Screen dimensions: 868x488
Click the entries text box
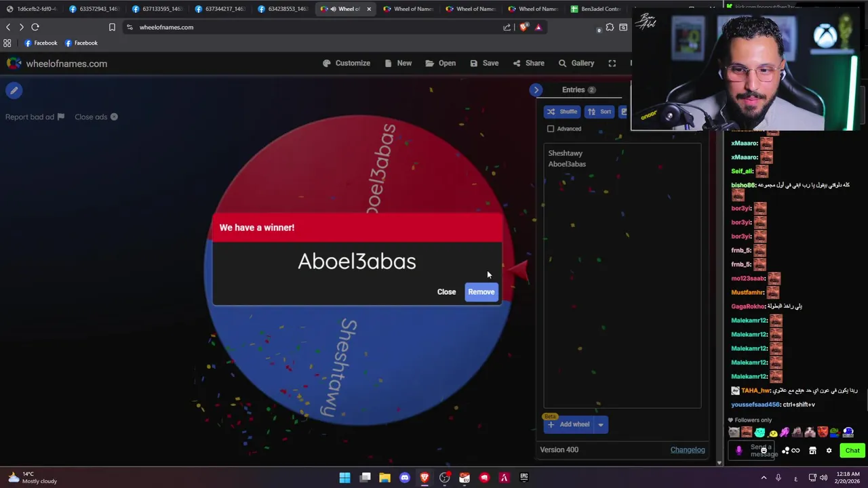tap(622, 275)
